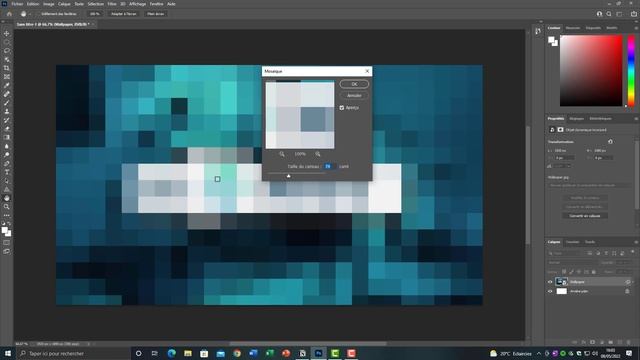Delete layer trash icon in Calques footer
Screen dimensions: 640x360
tap(629, 342)
